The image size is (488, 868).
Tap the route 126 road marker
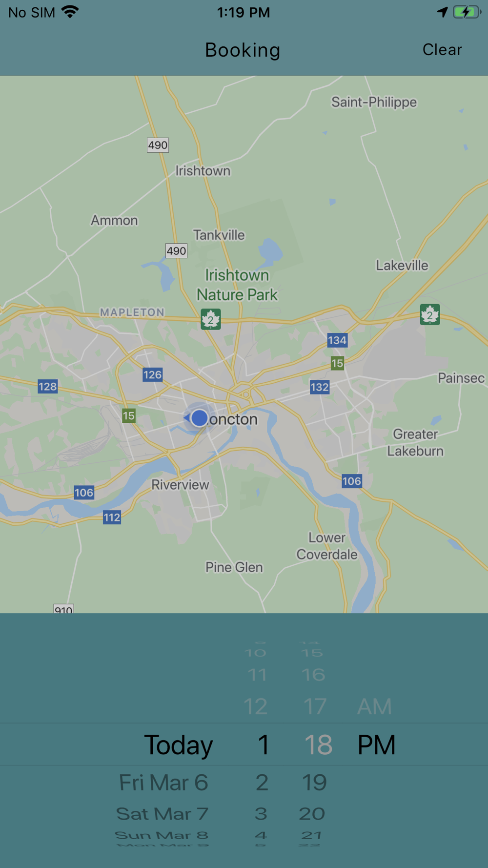tap(152, 374)
